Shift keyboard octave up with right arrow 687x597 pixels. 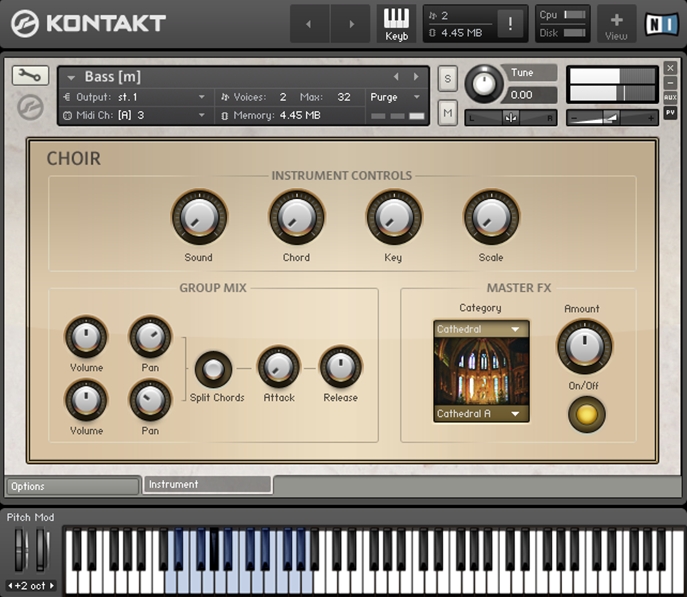tap(52, 586)
